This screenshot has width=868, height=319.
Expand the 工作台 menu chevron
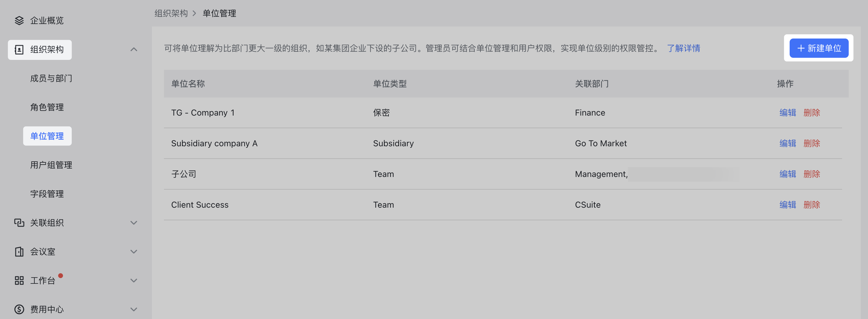134,281
